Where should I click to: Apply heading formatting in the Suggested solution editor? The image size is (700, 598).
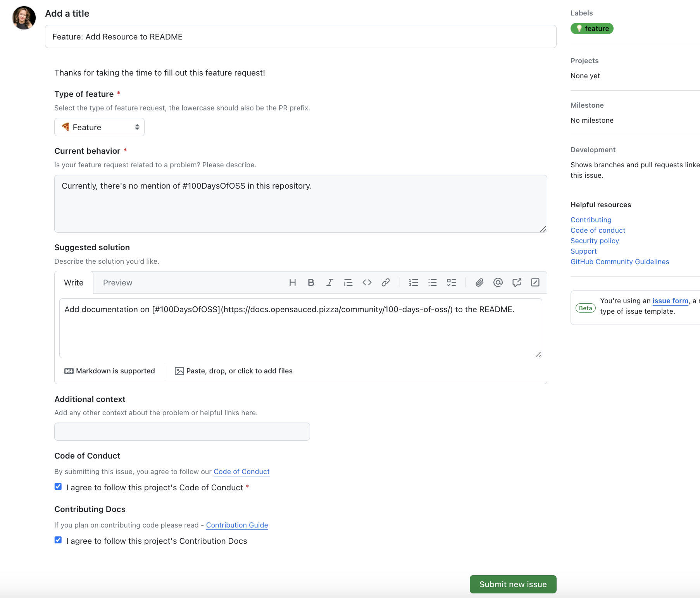point(293,282)
